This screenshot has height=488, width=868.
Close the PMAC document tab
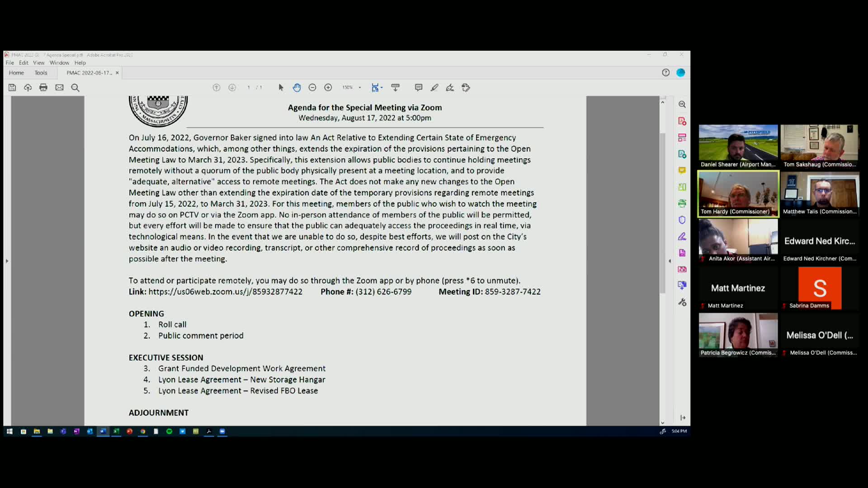[x=117, y=73]
